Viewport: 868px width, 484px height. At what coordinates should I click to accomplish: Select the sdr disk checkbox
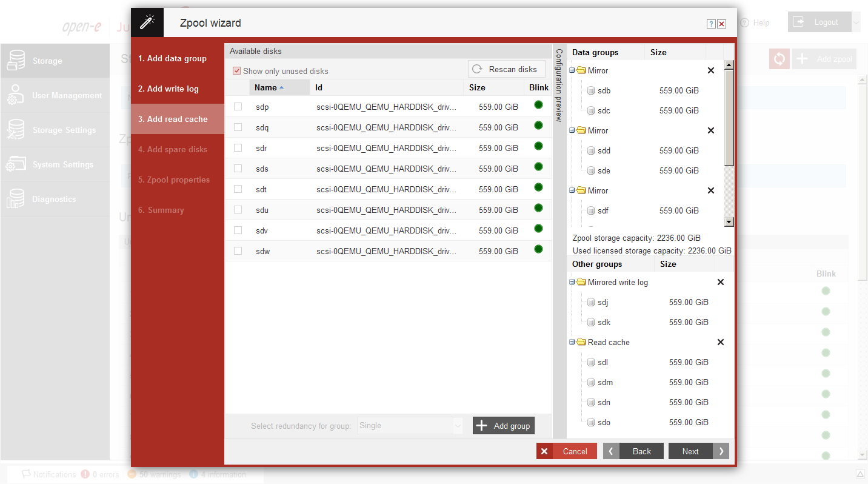tap(238, 148)
